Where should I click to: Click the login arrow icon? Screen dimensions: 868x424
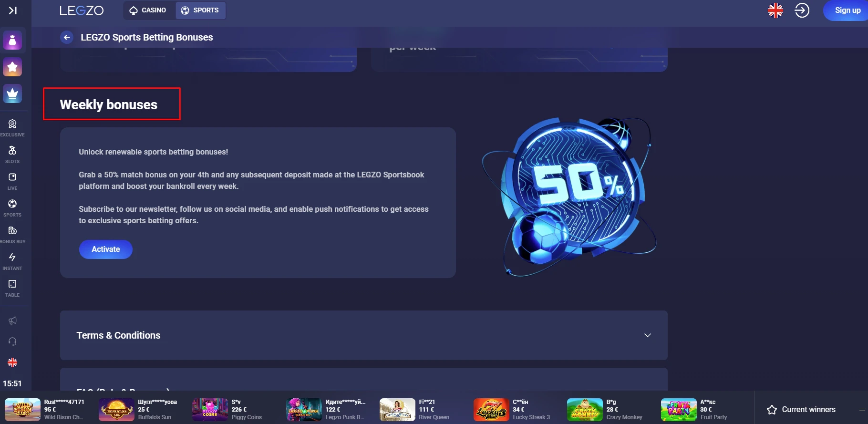802,10
